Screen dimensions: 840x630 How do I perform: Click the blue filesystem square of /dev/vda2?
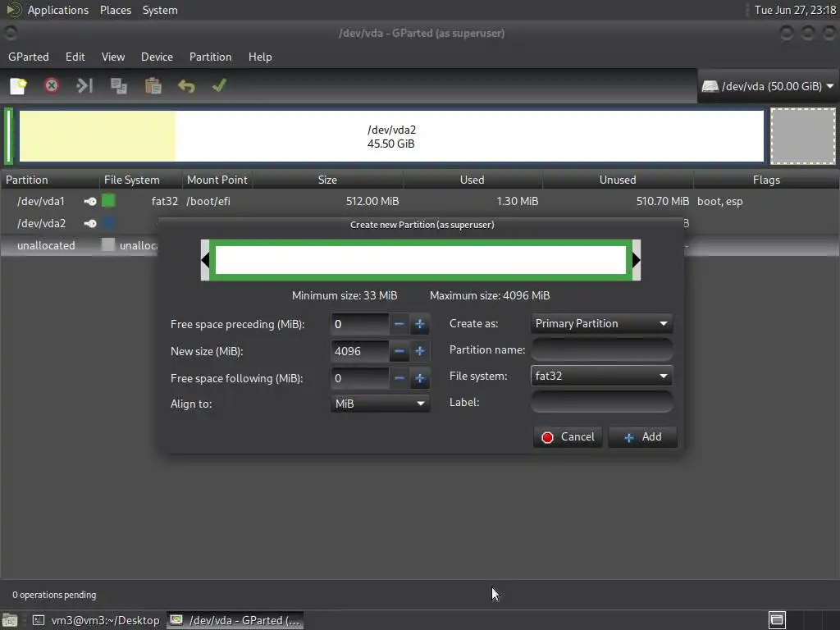pos(108,223)
